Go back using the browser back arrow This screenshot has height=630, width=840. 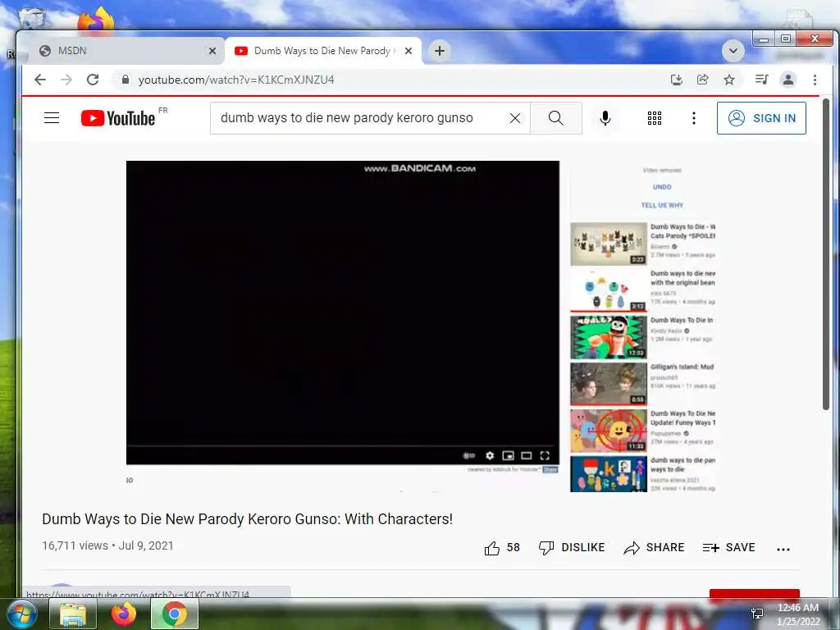click(x=40, y=80)
